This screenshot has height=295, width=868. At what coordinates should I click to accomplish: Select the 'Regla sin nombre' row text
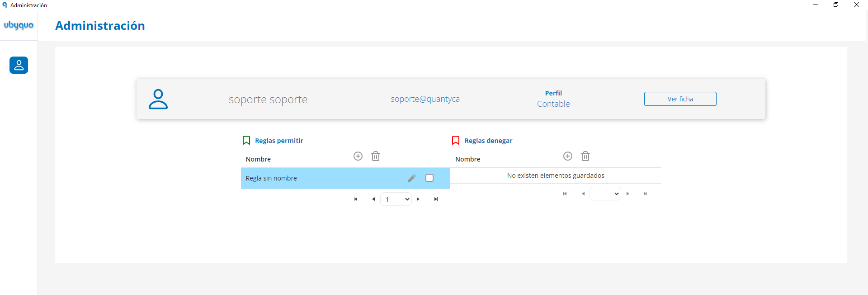click(271, 178)
